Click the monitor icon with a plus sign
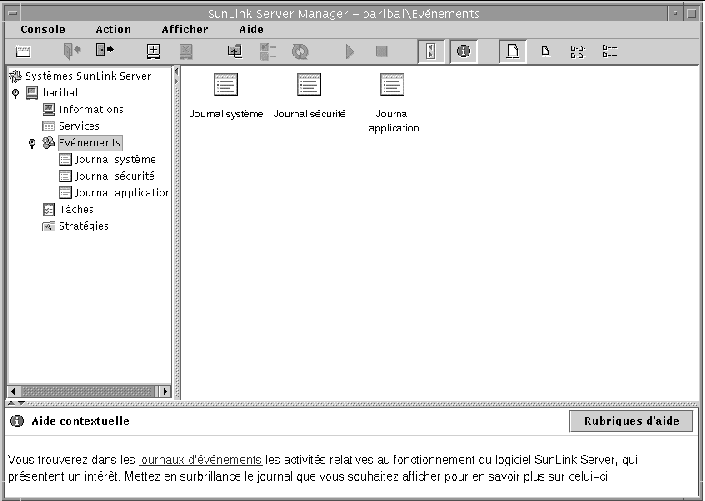This screenshot has height=501, width=705. 154,51
